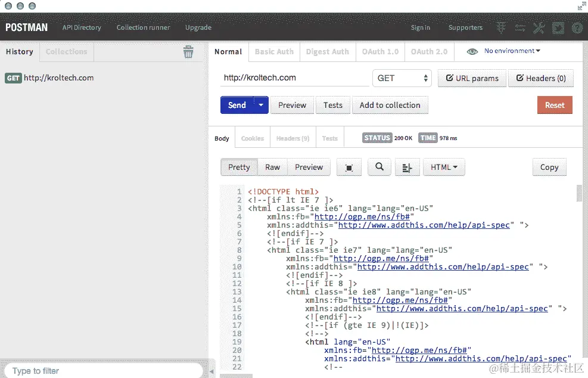Click the POSTMAN logo
The height and width of the screenshot is (378, 588).
[27, 27]
